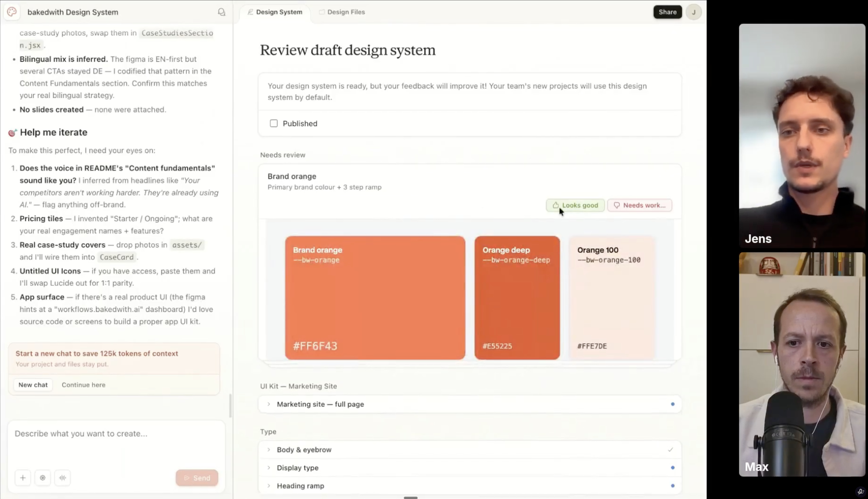This screenshot has width=868, height=499.
Task: Click the blue status dot on Display type
Action: [x=673, y=468]
